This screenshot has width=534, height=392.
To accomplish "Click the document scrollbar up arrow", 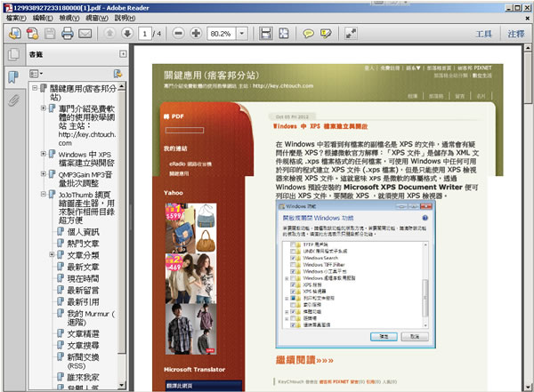I will [528, 48].
